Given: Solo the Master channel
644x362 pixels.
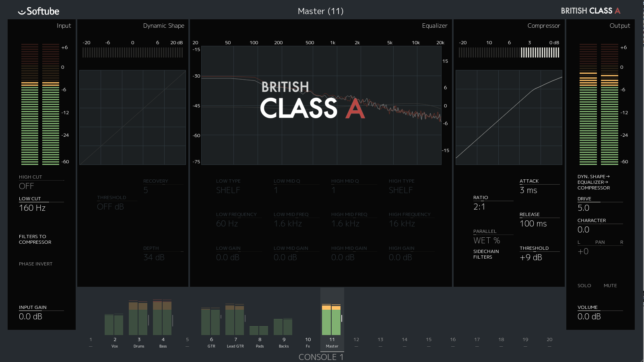Looking at the screenshot, I should (x=584, y=286).
